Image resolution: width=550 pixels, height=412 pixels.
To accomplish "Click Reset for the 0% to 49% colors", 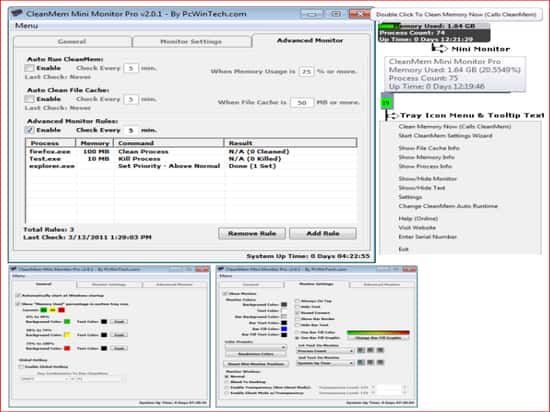I will tap(119, 322).
